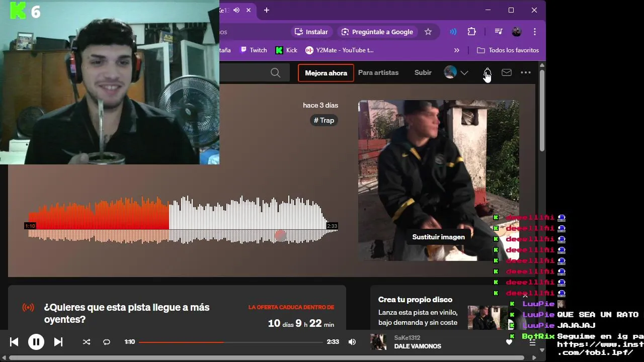Open the next-up queue icon
The height and width of the screenshot is (362, 644).
(x=532, y=342)
